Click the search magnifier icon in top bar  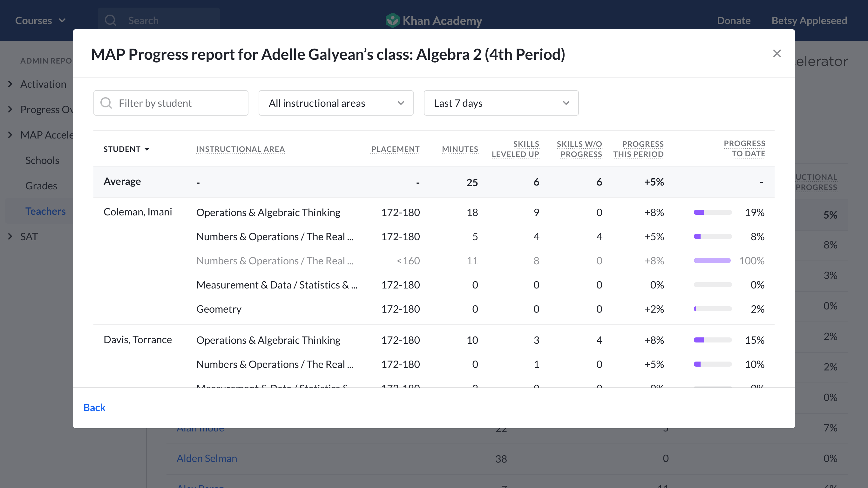click(111, 21)
